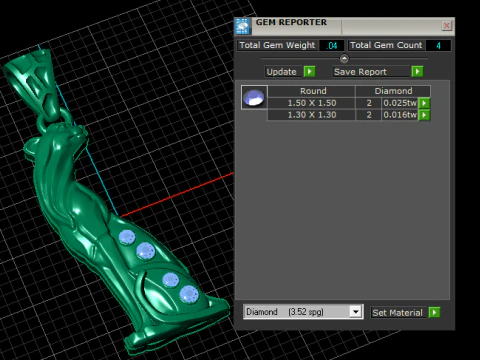Click the green arrow on the 0.025tw row
Image resolution: width=480 pixels, height=360 pixels.
coord(424,103)
